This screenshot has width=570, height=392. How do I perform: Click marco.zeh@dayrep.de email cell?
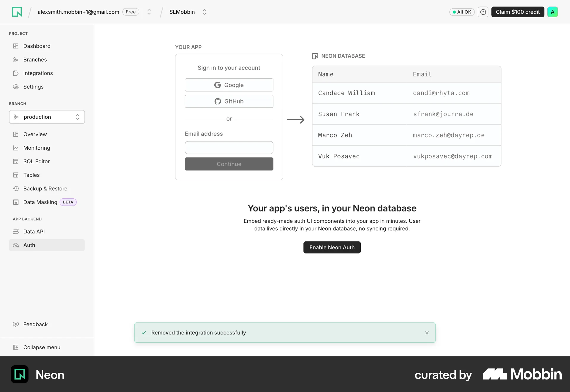tap(449, 135)
